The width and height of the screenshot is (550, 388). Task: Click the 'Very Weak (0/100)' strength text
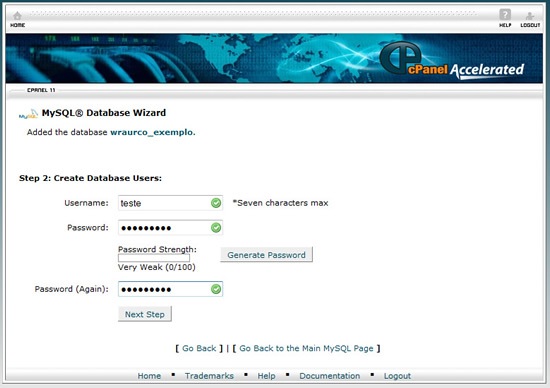[156, 267]
